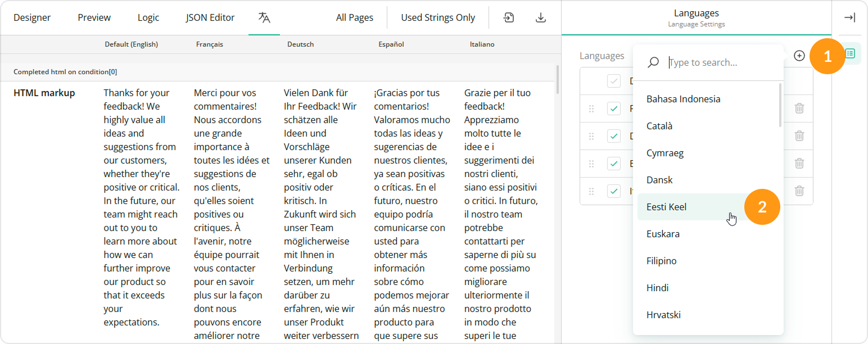The width and height of the screenshot is (868, 344).
Task: Disable the Italiano language checkbox
Action: pyautogui.click(x=613, y=191)
